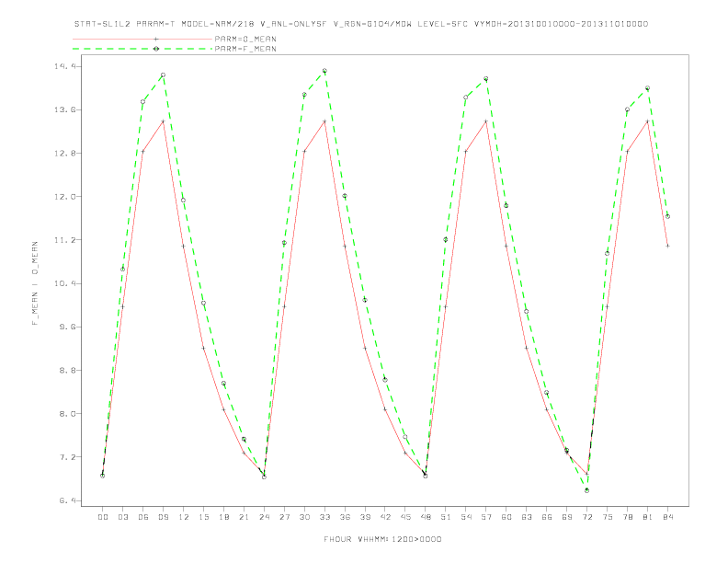Click x-axis tick label 51
The width and height of the screenshot is (728, 563).
pyautogui.click(x=446, y=517)
